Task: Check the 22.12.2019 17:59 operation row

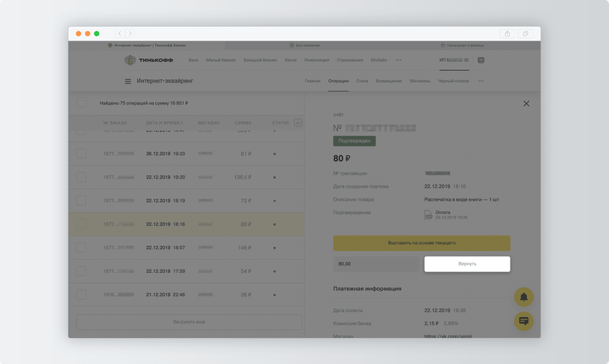Action: tap(81, 272)
